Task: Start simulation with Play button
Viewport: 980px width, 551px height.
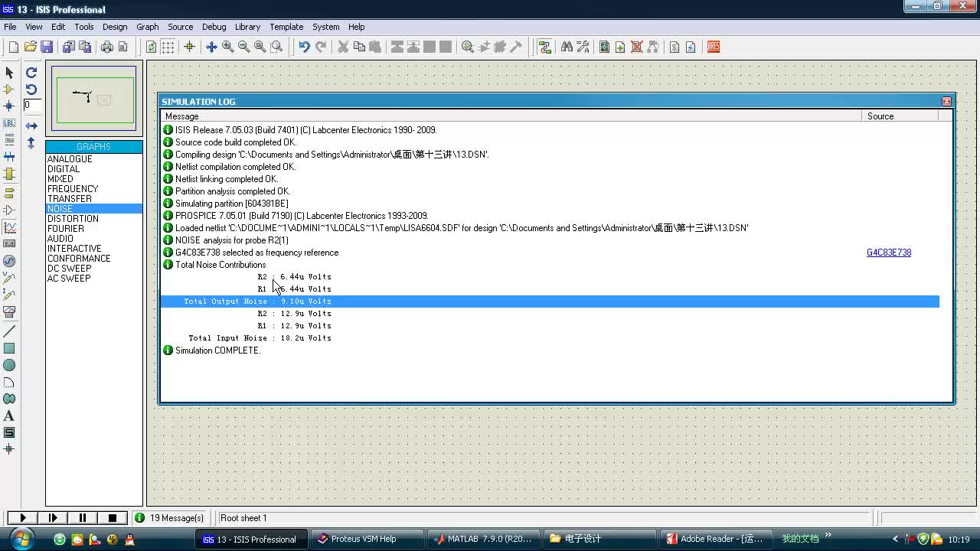Action: pos(23,518)
